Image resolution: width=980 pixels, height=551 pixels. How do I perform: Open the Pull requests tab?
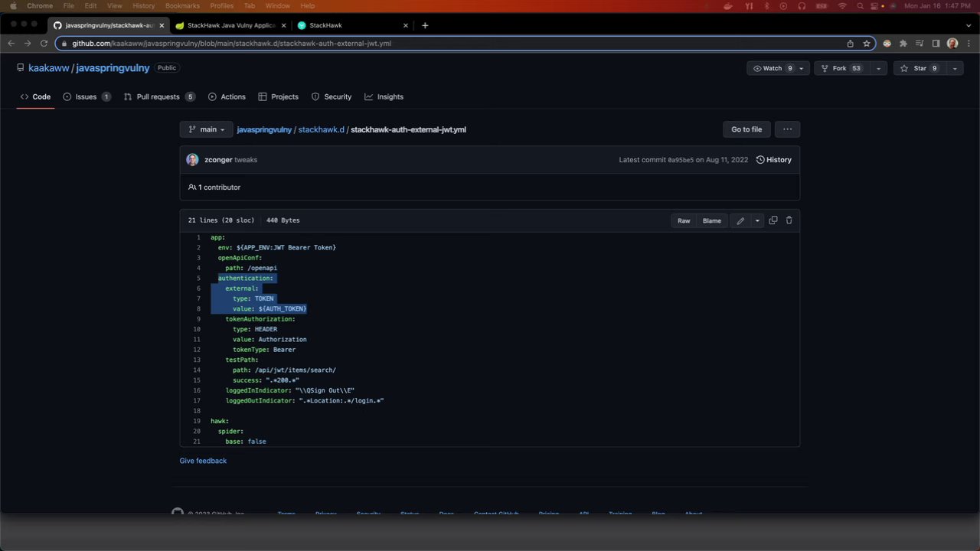click(x=159, y=97)
